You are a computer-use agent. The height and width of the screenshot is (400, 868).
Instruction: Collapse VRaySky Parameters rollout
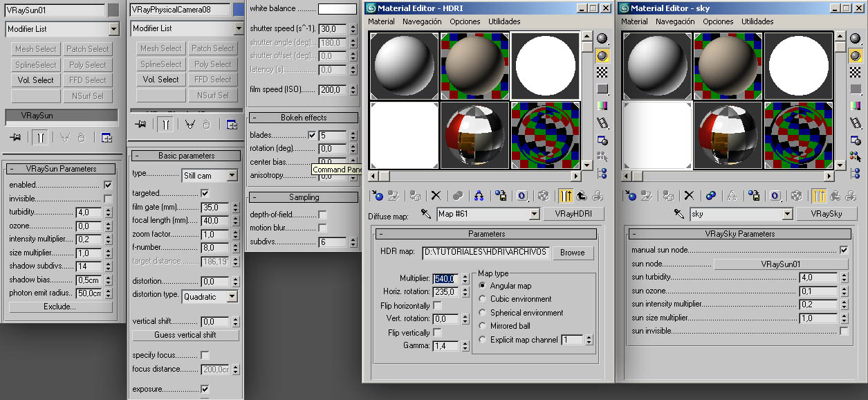coord(740,234)
